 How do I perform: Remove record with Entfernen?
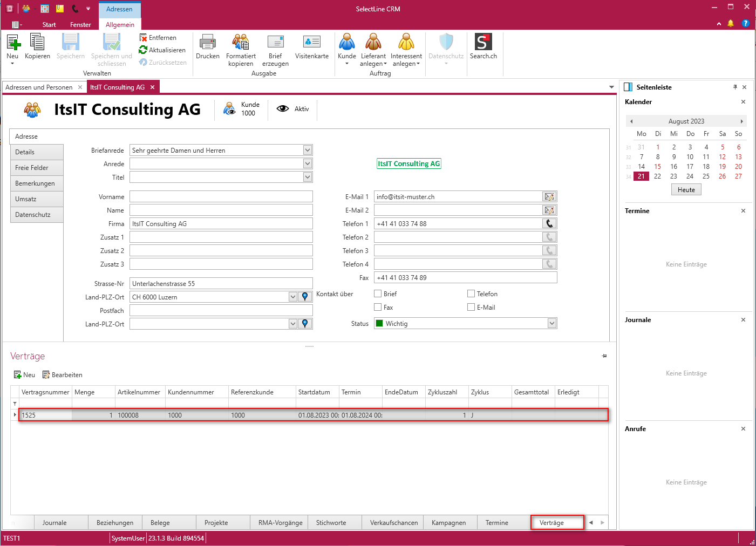(158, 38)
